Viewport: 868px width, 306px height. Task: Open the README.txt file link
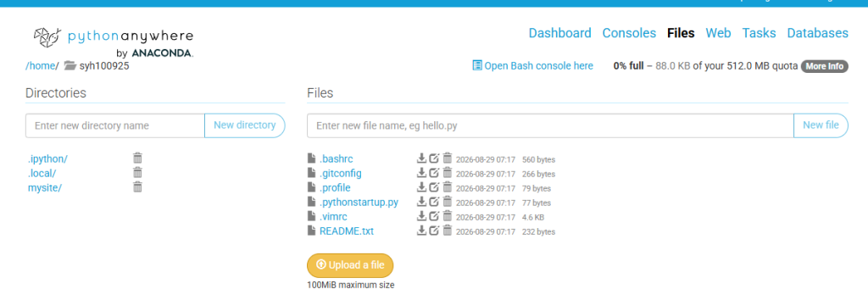(x=347, y=231)
